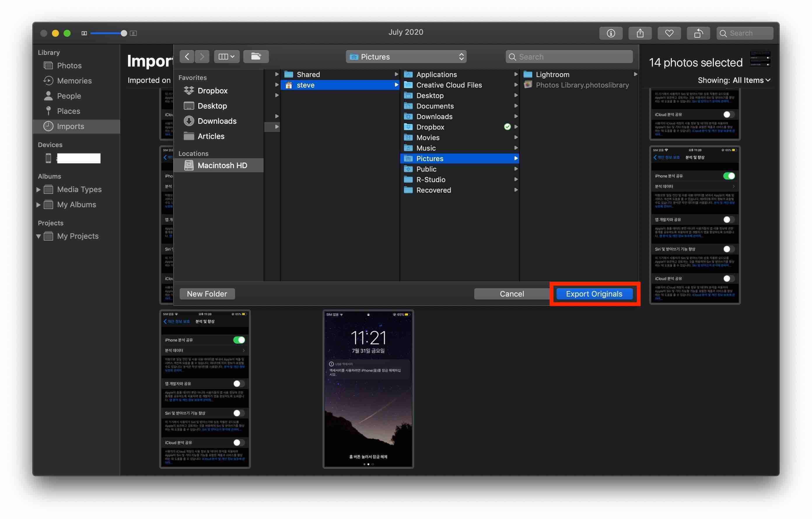Collapse the My Projects group
This screenshot has height=519, width=812.
pyautogui.click(x=38, y=236)
